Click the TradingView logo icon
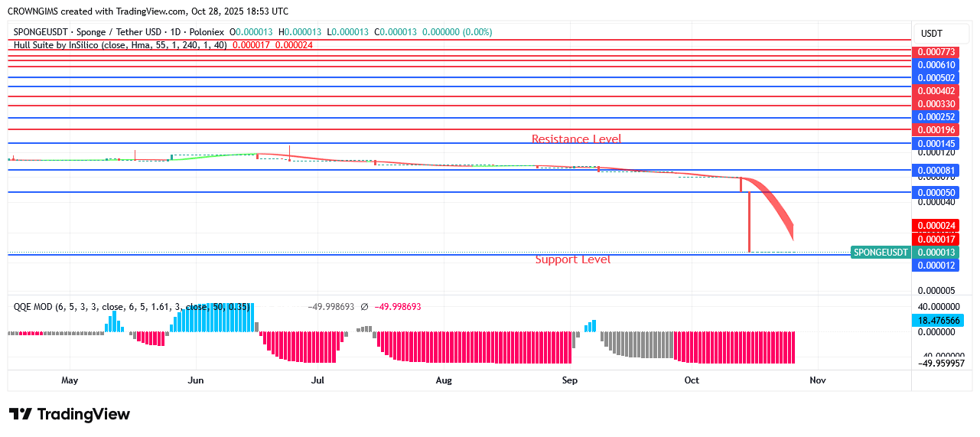980x437 pixels. click(21, 414)
